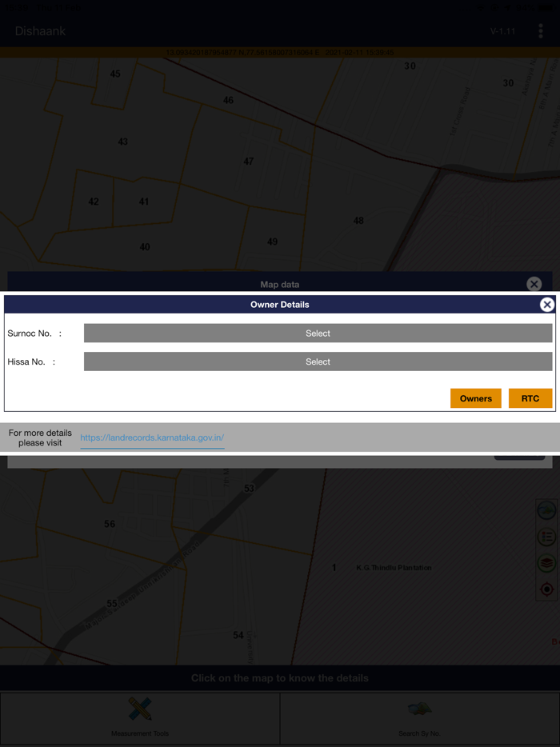Screen dimensions: 560x747
Task: Tap the map basemap switcher icon
Action: pyautogui.click(x=546, y=510)
